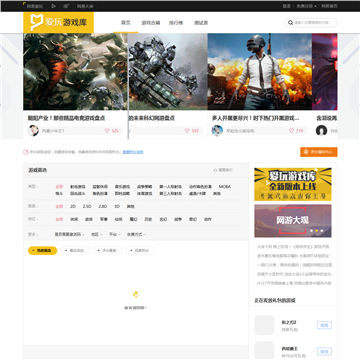The width and height of the screenshot is (360, 360).
Task: Open the 收费方式 dropdown
Action: click(x=136, y=234)
